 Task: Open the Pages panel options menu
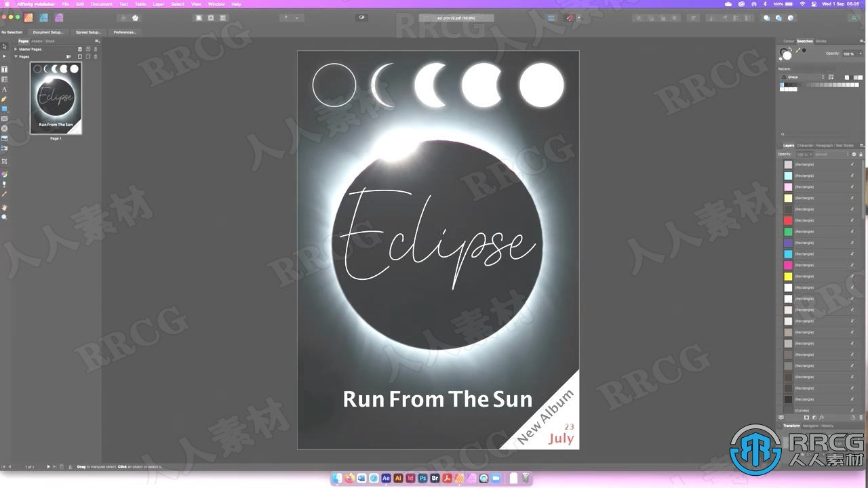(97, 41)
